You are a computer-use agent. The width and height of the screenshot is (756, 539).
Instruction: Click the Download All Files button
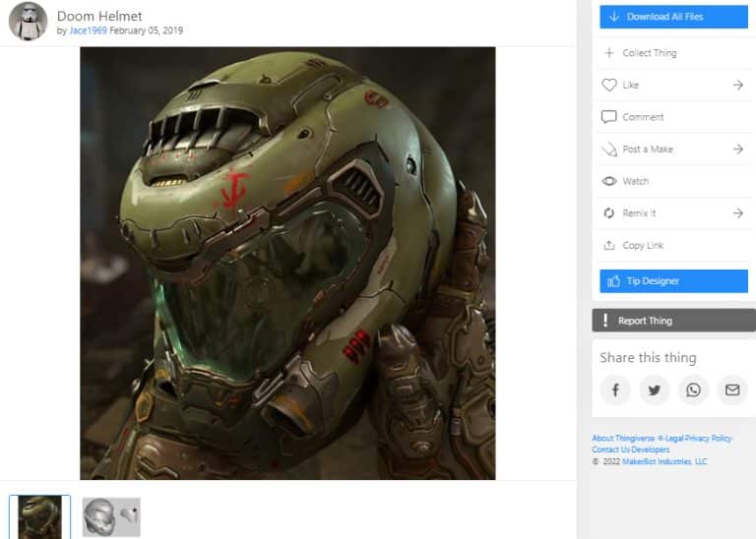click(673, 17)
